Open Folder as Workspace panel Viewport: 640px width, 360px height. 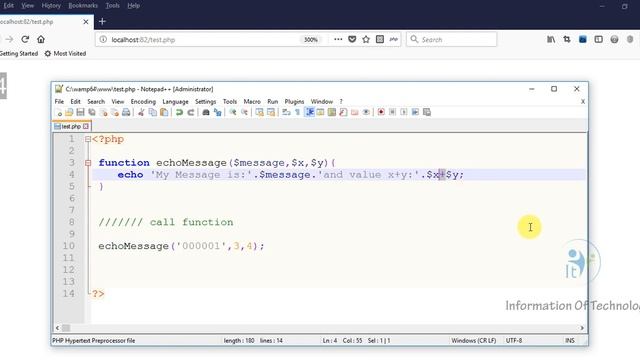(355, 112)
